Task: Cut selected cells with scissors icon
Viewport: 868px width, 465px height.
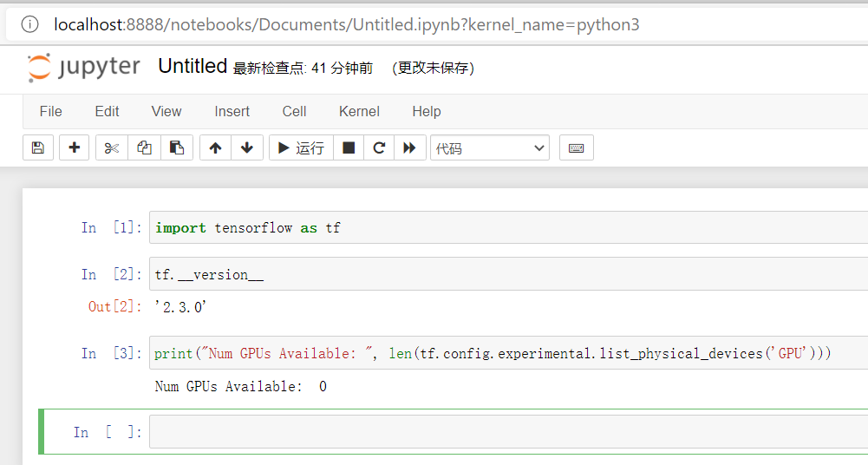Action: click(x=112, y=147)
